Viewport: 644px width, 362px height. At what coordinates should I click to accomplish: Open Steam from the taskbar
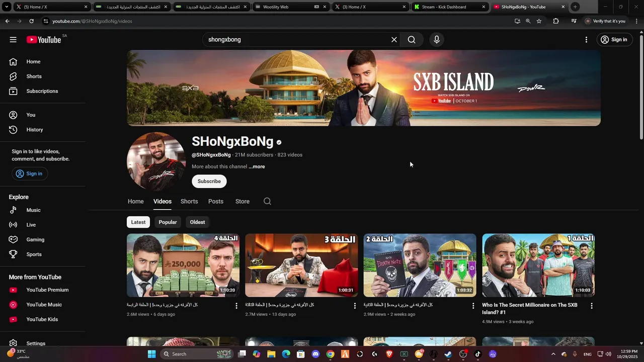coord(448,354)
